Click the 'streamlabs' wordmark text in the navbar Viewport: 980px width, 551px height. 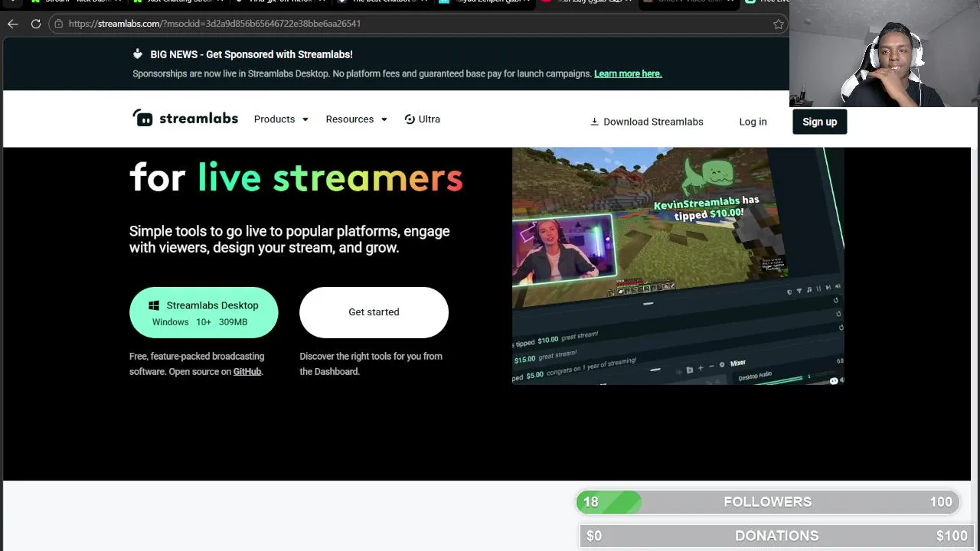[x=198, y=119]
